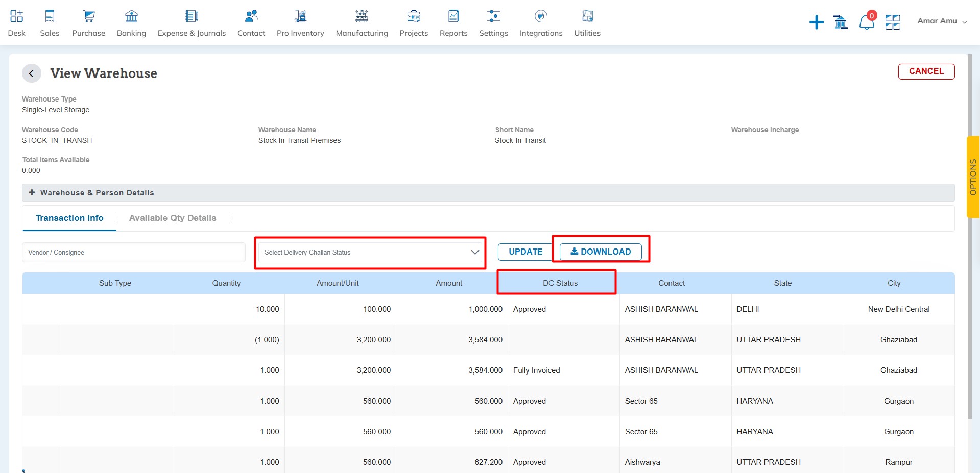Open the Pro Inventory icon
This screenshot has height=473, width=980.
[x=300, y=16]
